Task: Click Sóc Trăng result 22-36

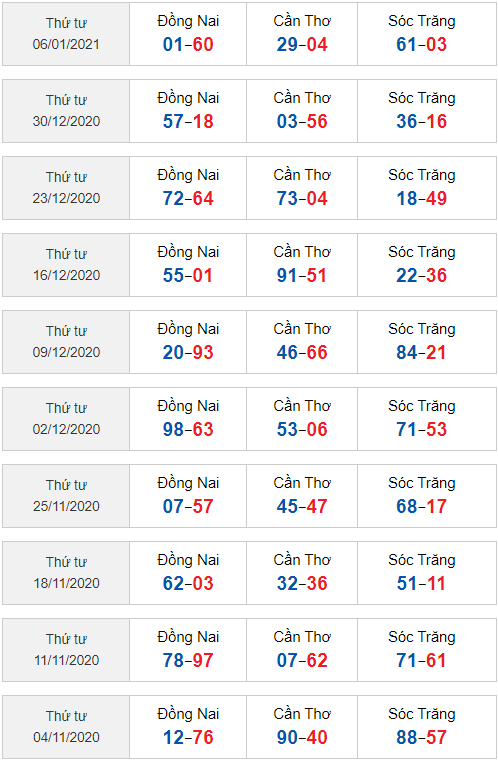Action: 421,276
